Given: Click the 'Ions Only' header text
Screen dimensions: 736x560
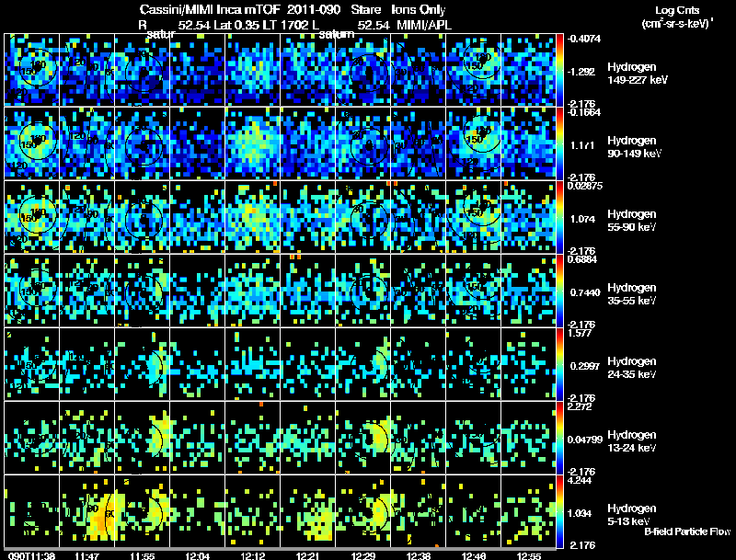Looking at the screenshot, I should [x=419, y=10].
